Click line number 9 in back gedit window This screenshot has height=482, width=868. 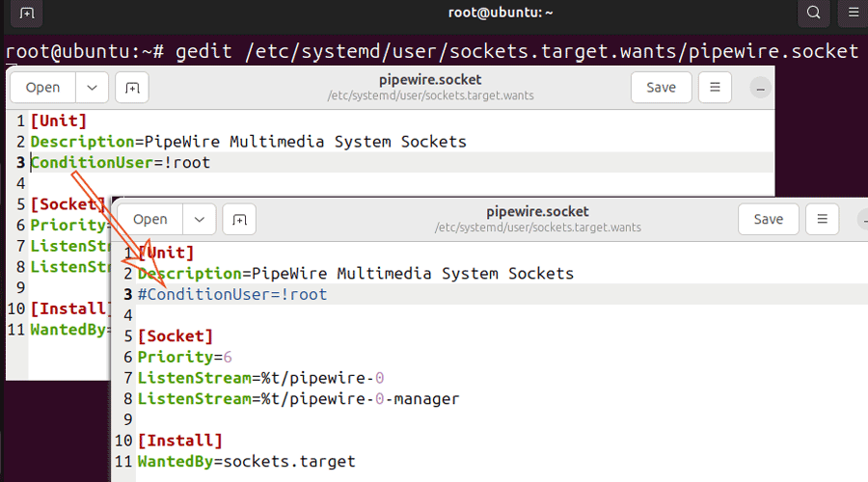tap(20, 288)
